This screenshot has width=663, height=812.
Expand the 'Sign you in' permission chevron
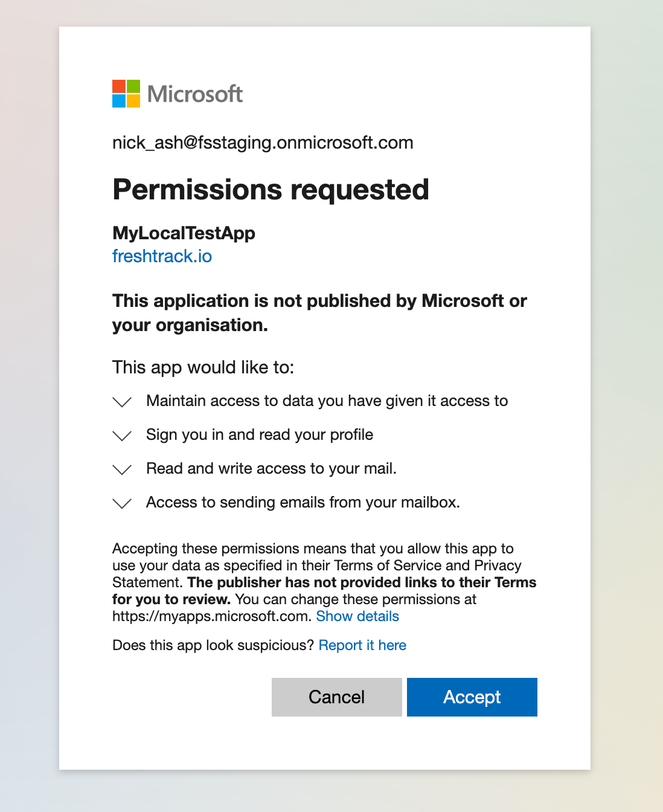122,436
